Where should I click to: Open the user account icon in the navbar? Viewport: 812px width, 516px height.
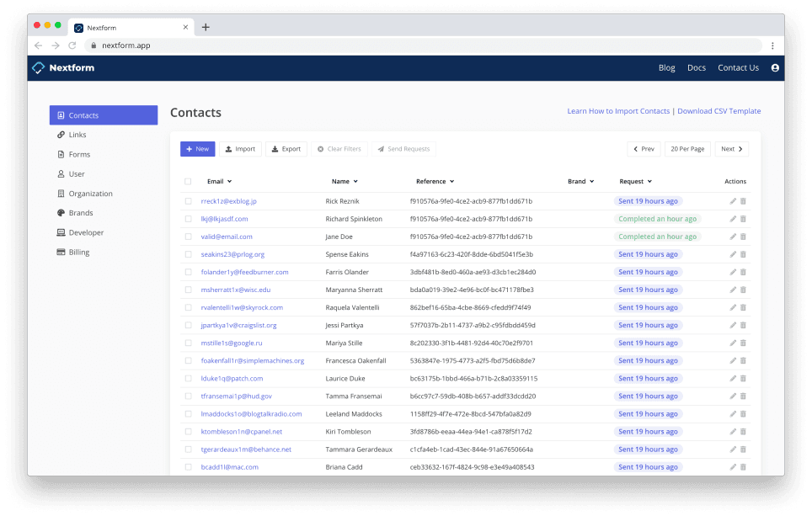point(775,67)
